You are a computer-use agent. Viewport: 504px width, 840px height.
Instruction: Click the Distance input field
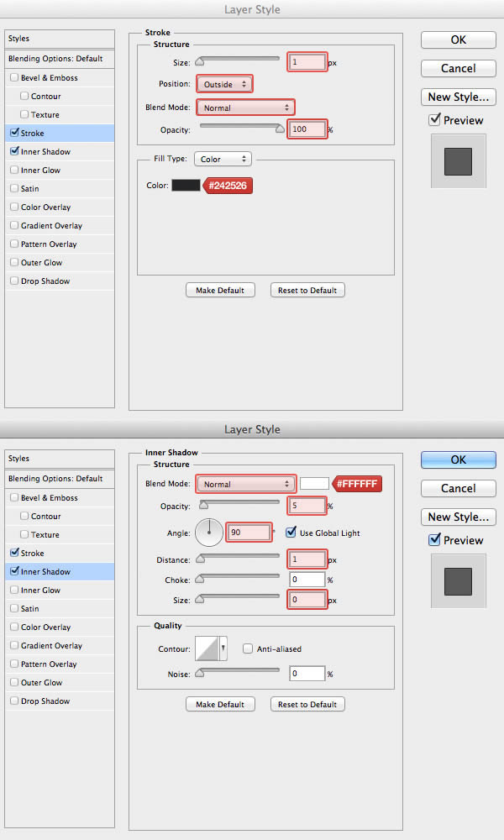[307, 559]
